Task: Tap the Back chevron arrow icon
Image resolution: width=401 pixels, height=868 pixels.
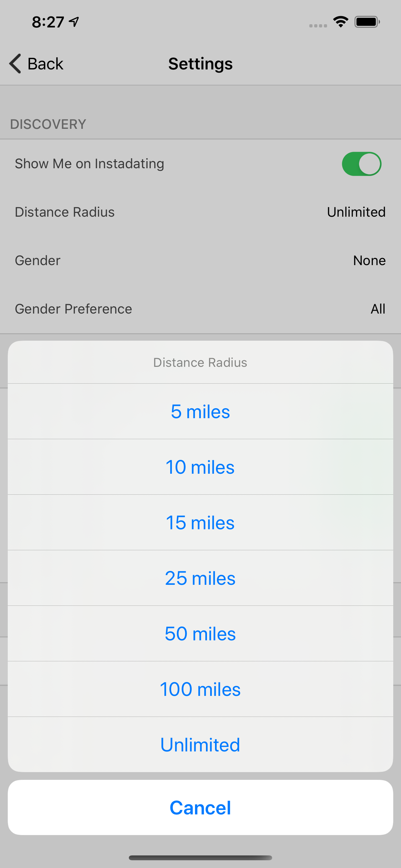Action: (x=15, y=63)
